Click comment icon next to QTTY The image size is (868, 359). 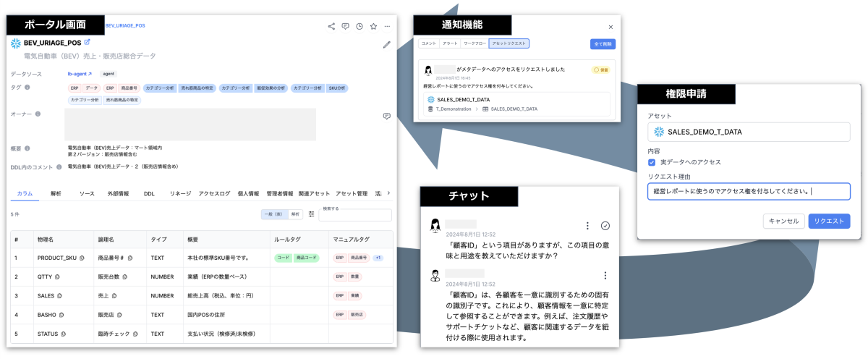[57, 276]
